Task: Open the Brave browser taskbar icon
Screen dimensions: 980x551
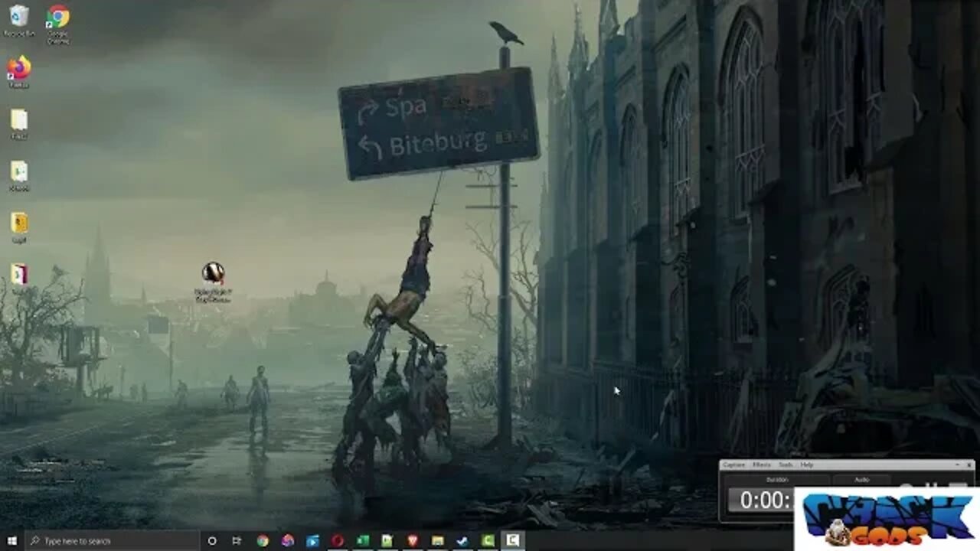Action: click(x=413, y=541)
